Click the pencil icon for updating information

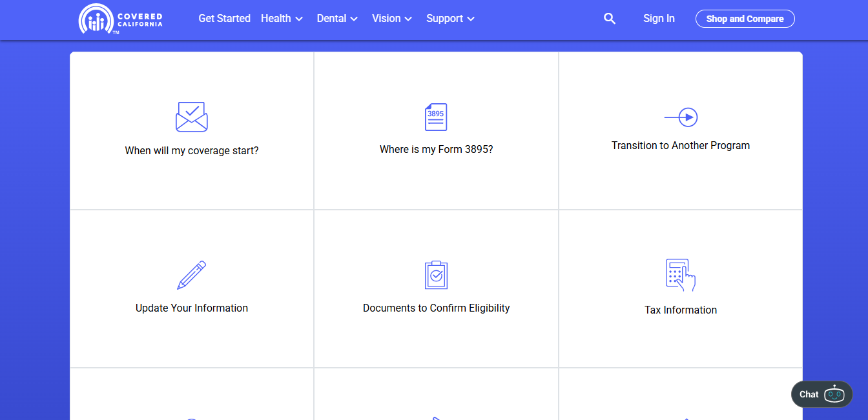tap(191, 275)
